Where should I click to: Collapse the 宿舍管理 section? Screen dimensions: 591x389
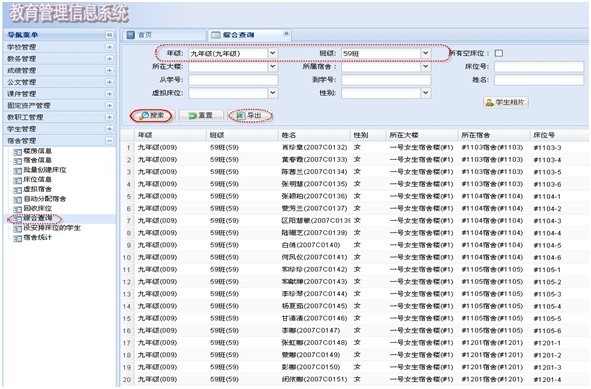(109, 141)
